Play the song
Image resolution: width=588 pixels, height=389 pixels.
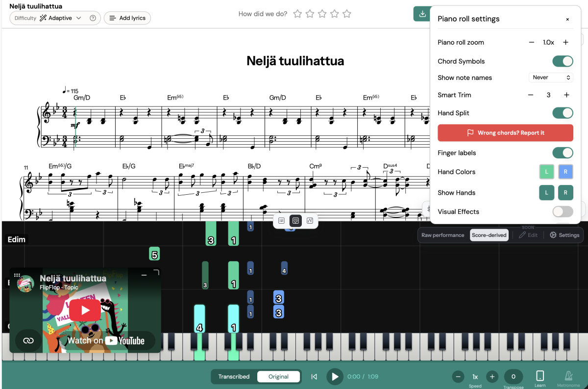tap(335, 377)
